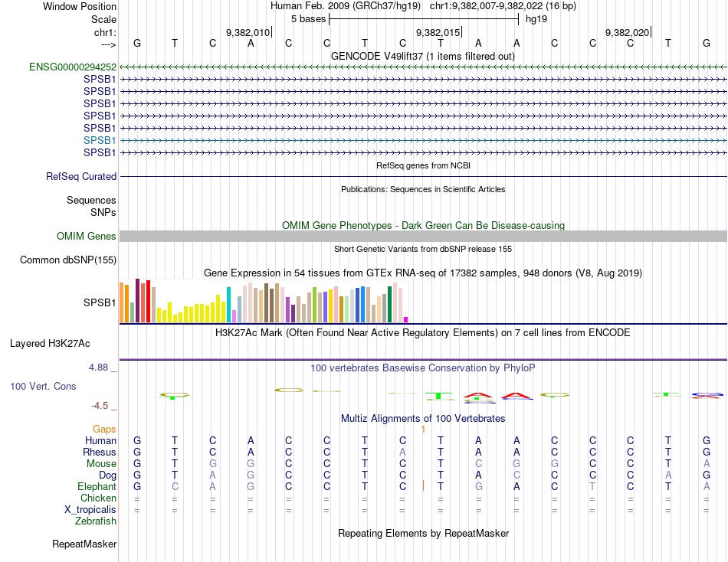Viewport: 728px width, 562px height.
Task: Click the RepeatMasker track label
Action: (84, 544)
